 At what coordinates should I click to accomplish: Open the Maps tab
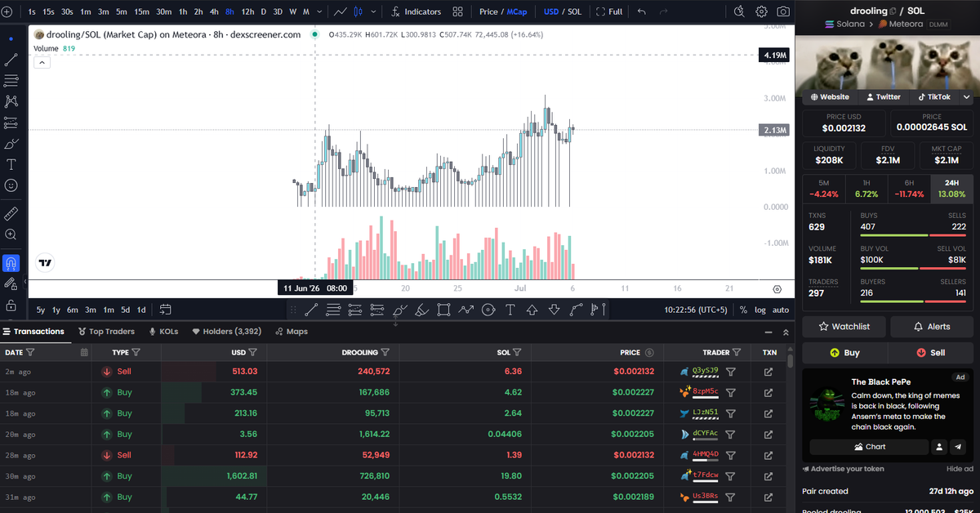[x=292, y=332]
